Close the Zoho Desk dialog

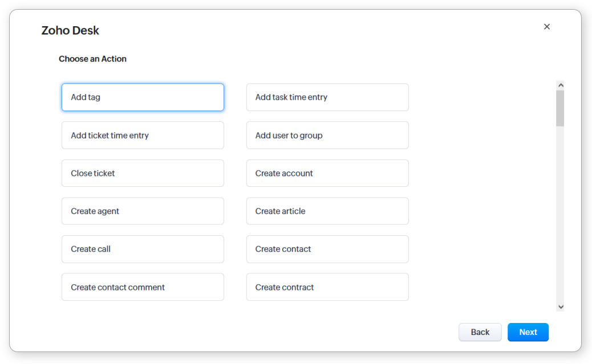547,27
